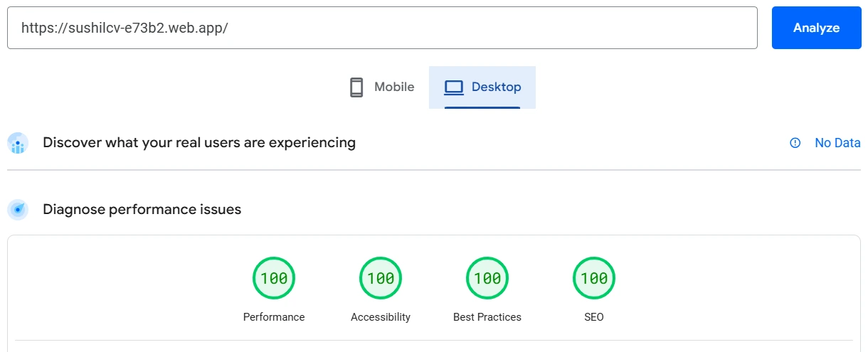
Task: Click the desktop laptop icon
Action: [453, 87]
